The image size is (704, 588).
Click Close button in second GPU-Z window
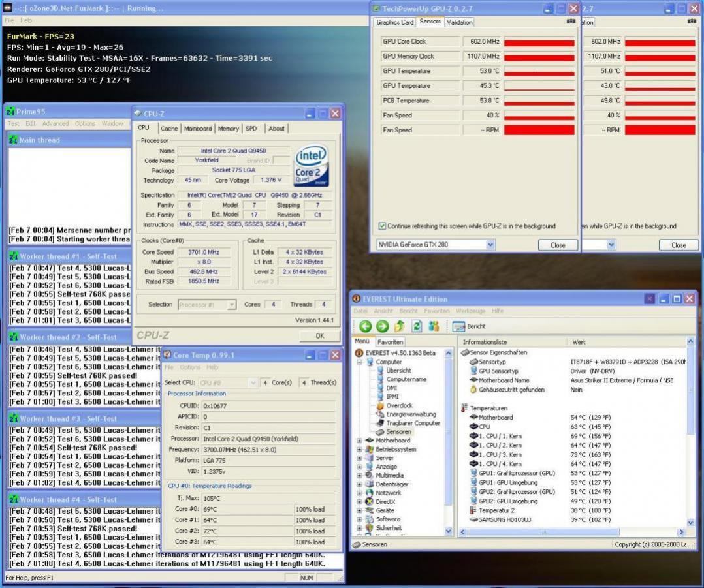[x=679, y=245]
